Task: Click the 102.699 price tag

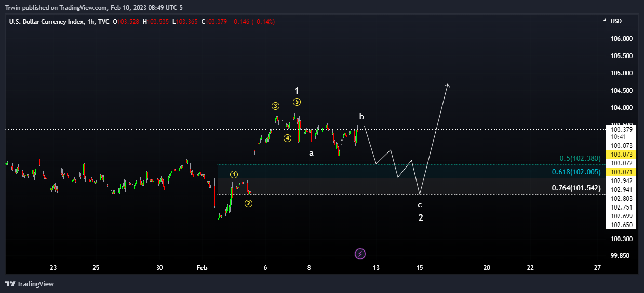Action: coord(621,216)
